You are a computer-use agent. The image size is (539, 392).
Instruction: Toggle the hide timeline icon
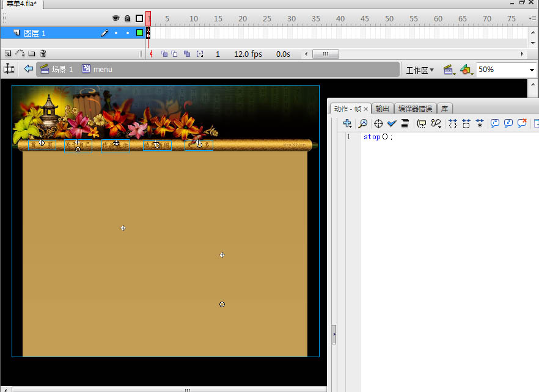tap(9, 69)
